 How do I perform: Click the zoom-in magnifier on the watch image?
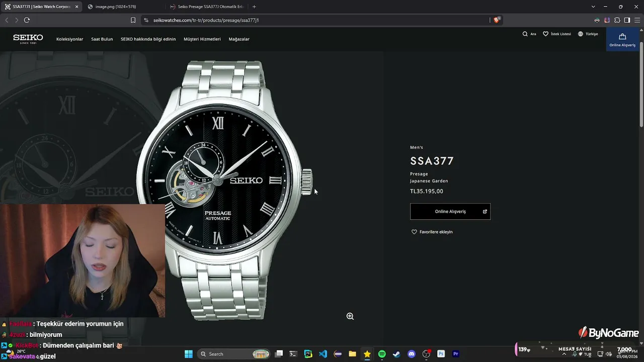(350, 316)
